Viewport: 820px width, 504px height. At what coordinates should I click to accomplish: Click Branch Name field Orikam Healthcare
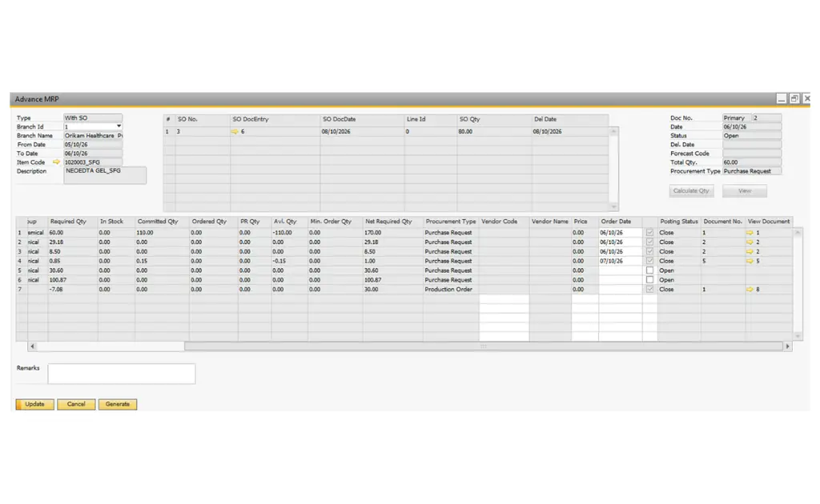(93, 135)
